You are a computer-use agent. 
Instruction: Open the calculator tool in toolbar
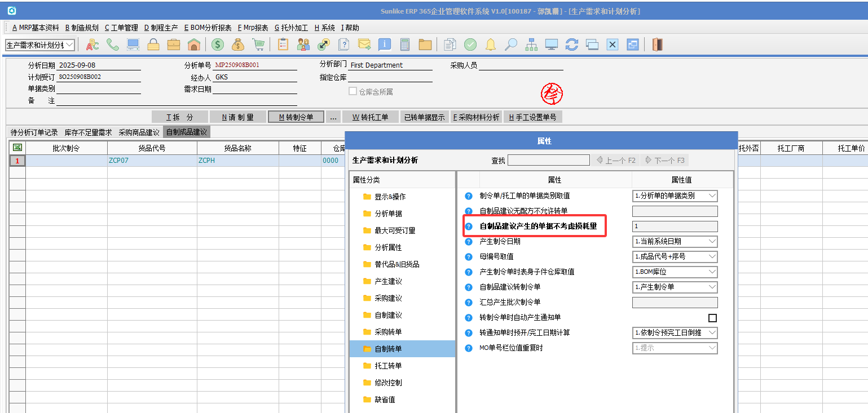[x=404, y=45]
